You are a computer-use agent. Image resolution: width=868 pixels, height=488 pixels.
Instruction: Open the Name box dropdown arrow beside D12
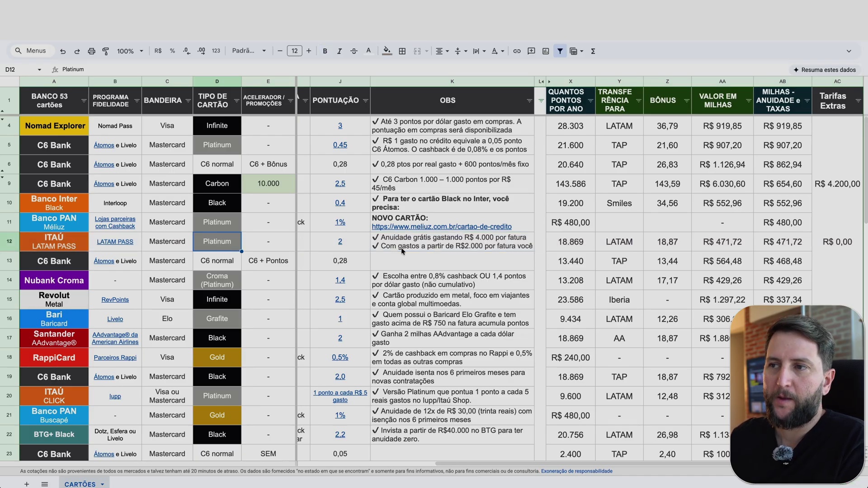click(x=39, y=70)
